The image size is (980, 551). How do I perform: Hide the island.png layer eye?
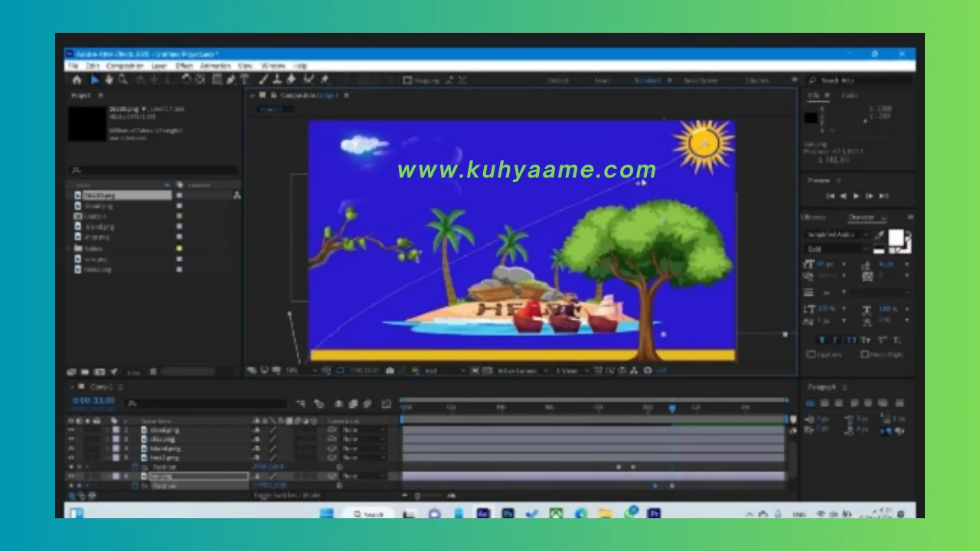pos(72,448)
